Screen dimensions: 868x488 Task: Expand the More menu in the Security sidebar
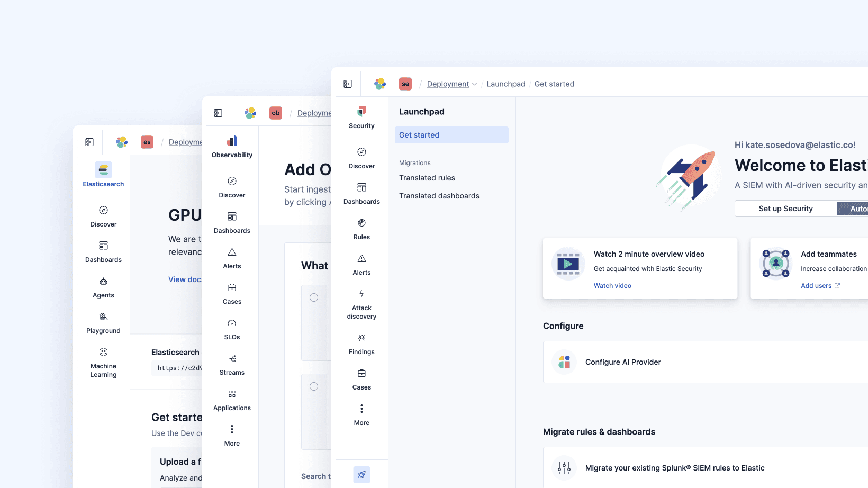(361, 414)
